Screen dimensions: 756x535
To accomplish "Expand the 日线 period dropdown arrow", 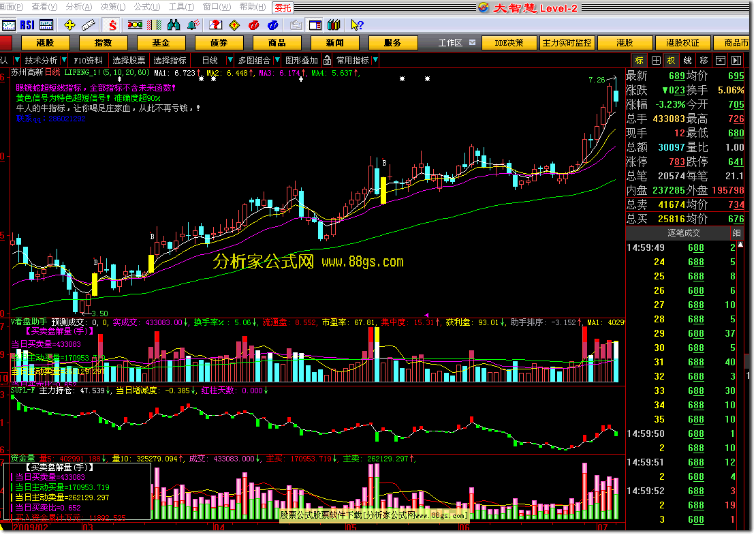I will [x=230, y=60].
